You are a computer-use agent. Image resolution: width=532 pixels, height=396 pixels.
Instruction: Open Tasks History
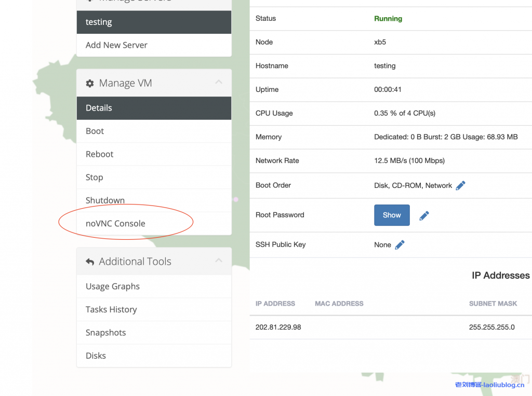click(111, 309)
